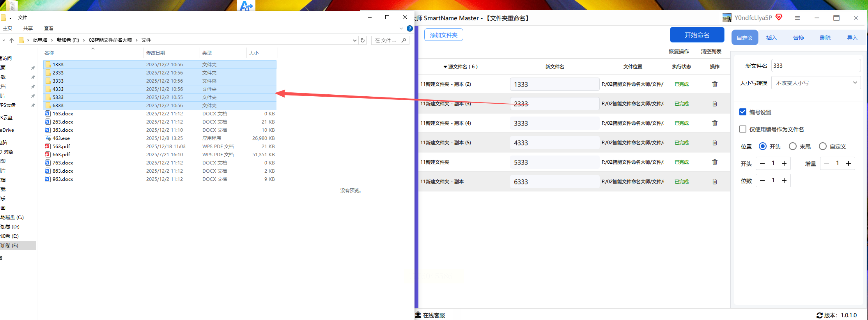
Task: Increase the 开头 start number with plus
Action: point(784,163)
